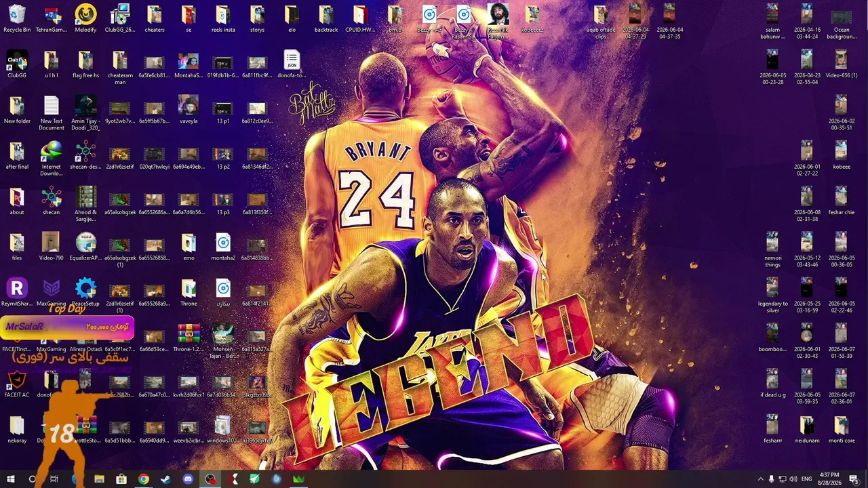The image size is (868, 488).
Task: Open the ClubGG app shortcut
Action: coord(17,64)
